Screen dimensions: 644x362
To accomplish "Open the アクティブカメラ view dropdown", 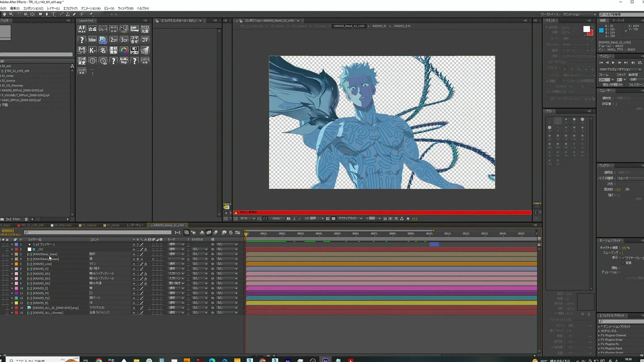I will 350,219.
